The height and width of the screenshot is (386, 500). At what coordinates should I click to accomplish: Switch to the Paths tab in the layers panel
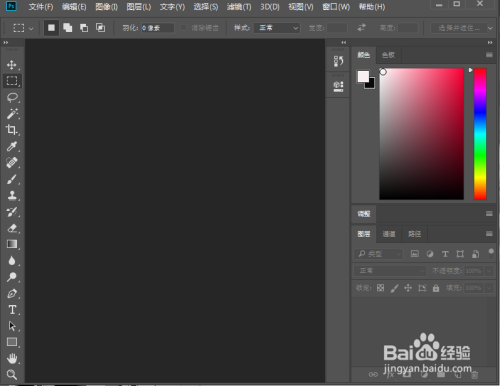(415, 234)
